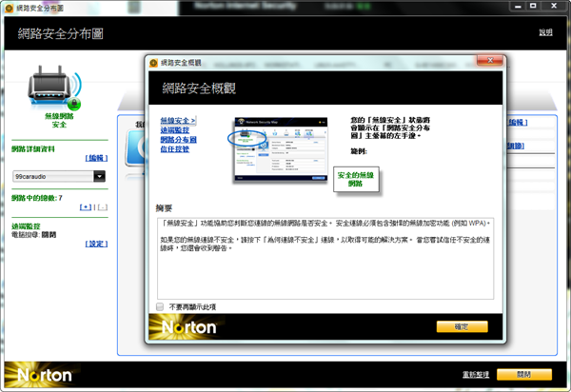
Task: Click the 網路中的總數: 7 text
Action: point(37,198)
